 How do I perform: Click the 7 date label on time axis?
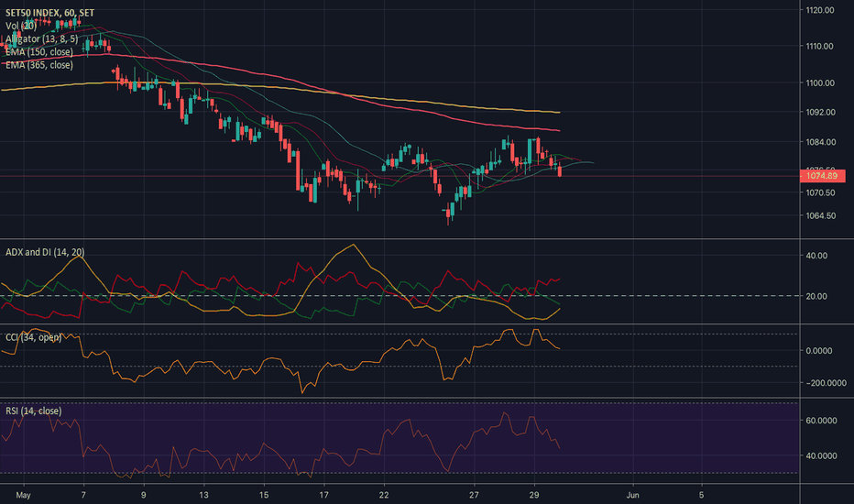click(83, 495)
